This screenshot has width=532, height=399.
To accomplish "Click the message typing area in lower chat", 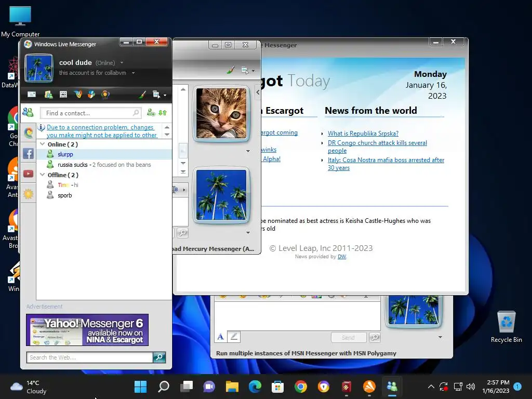I will [x=297, y=315].
